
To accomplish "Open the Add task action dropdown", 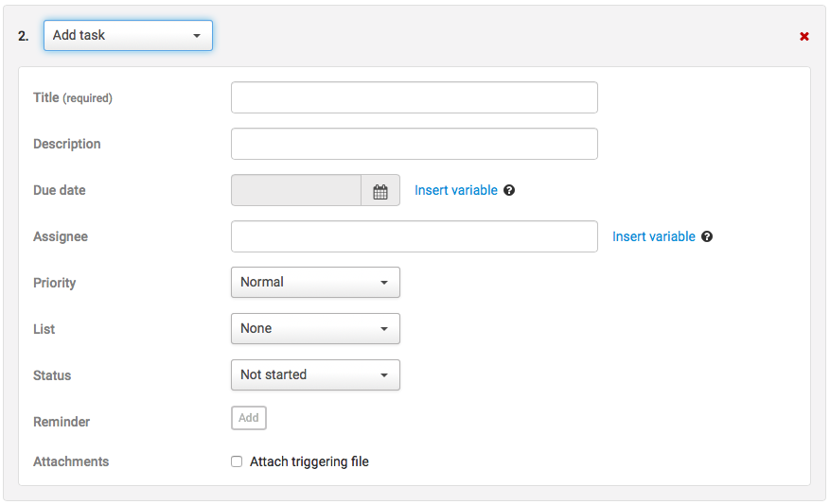I will click(128, 36).
